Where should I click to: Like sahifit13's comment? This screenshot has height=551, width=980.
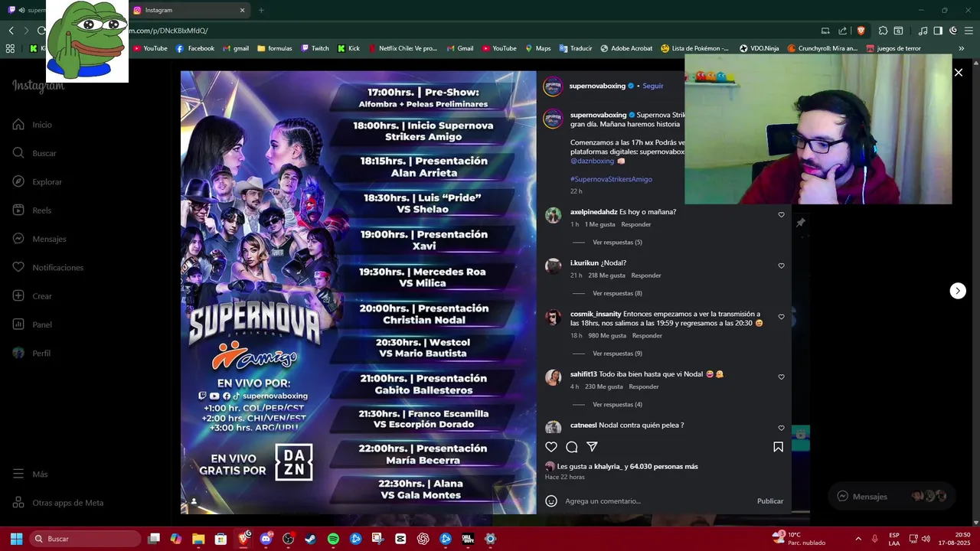coord(781,377)
